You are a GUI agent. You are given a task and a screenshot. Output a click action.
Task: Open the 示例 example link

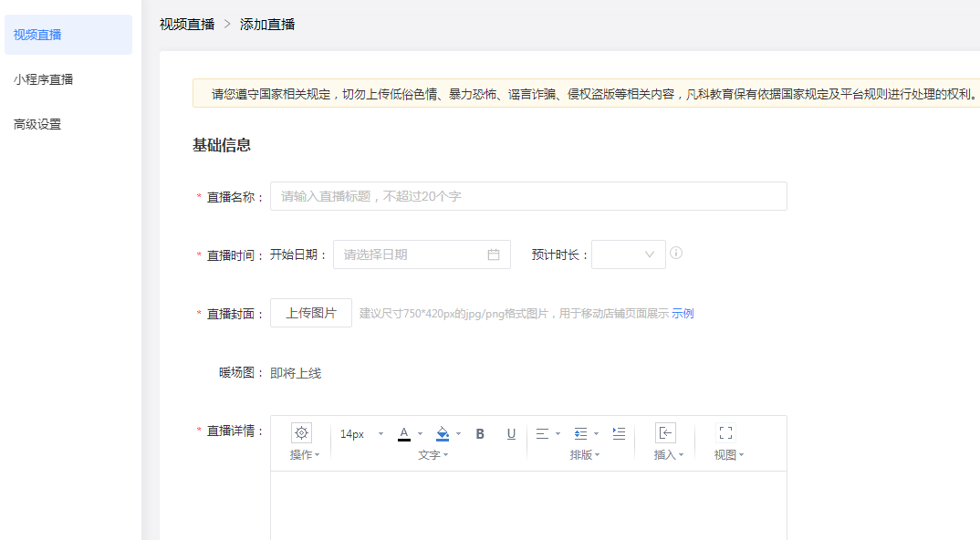[x=683, y=314]
